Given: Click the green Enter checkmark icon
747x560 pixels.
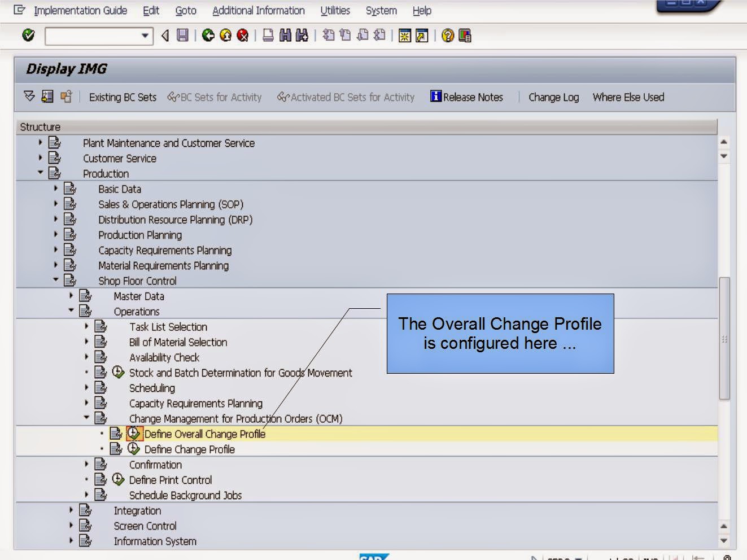Looking at the screenshot, I should [x=27, y=36].
